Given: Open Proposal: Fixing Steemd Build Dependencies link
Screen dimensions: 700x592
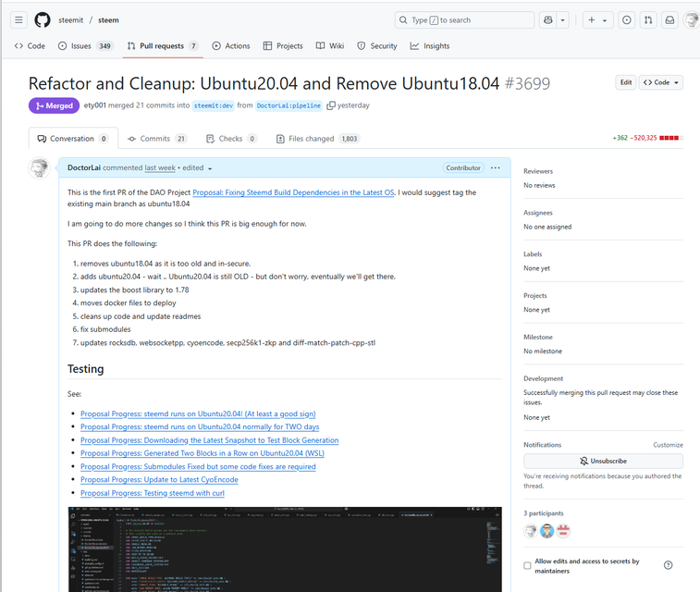Looking at the screenshot, I should pyautogui.click(x=293, y=192).
